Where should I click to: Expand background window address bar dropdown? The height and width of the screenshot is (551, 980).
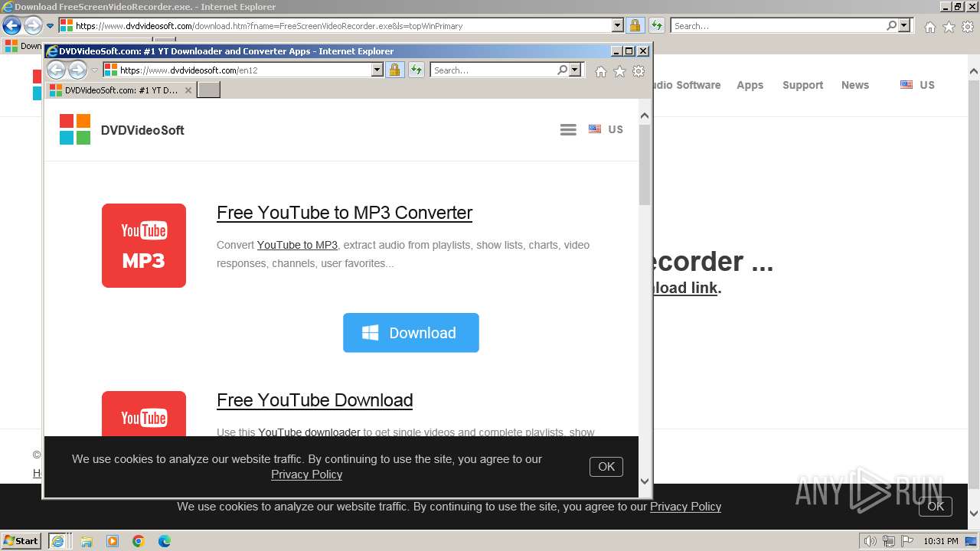pos(618,25)
